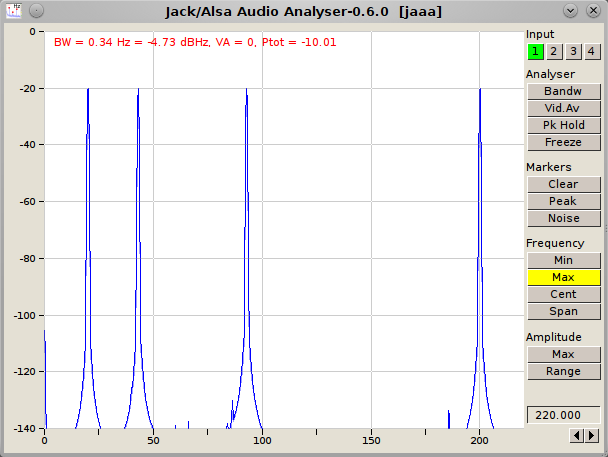The width and height of the screenshot is (608, 457).
Task: Select input channel 1
Action: (x=535, y=52)
